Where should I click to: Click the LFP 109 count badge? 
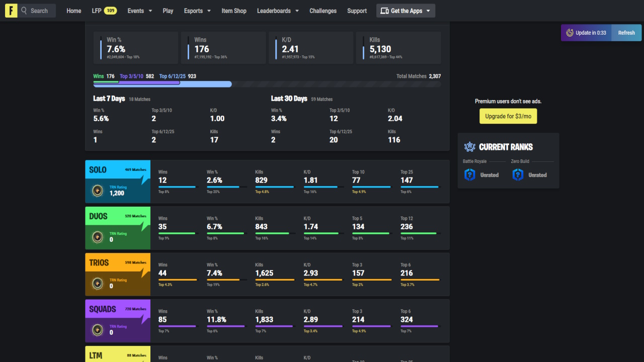[x=111, y=11]
